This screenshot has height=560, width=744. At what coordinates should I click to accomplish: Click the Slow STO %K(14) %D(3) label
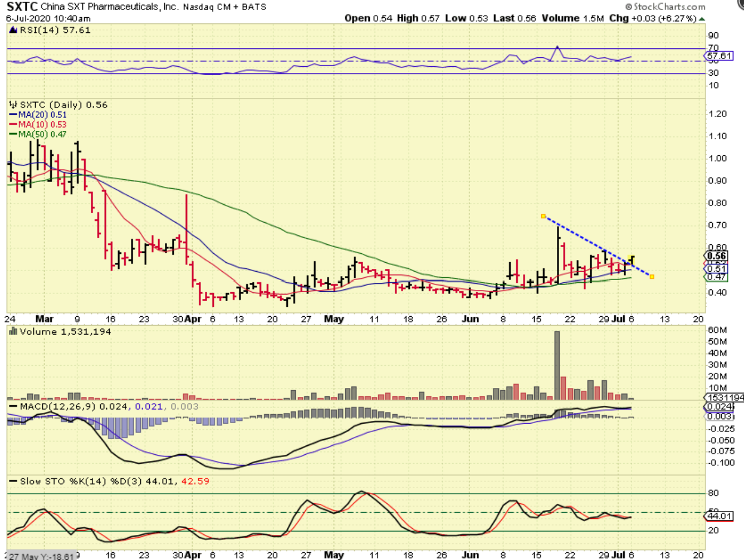pyautogui.click(x=81, y=481)
